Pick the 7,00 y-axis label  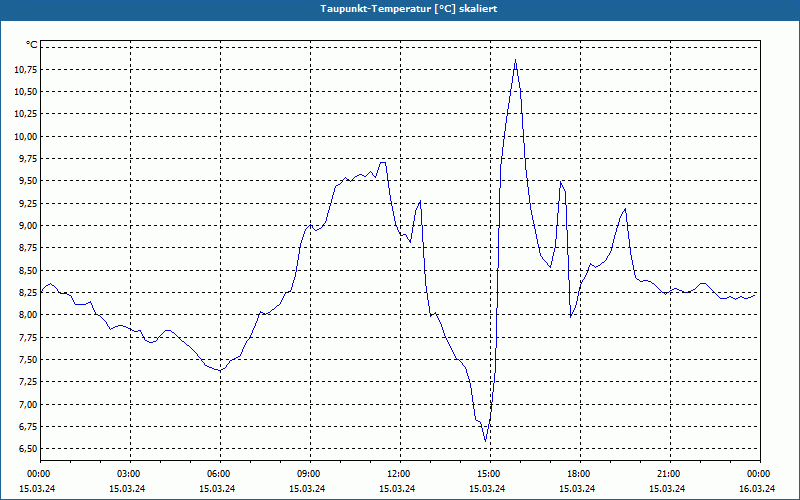tap(27, 405)
